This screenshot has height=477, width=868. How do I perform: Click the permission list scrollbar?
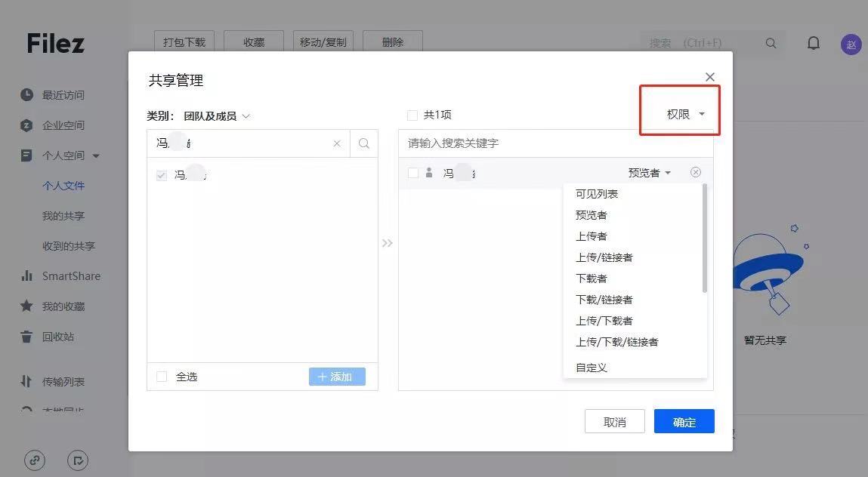click(704, 238)
